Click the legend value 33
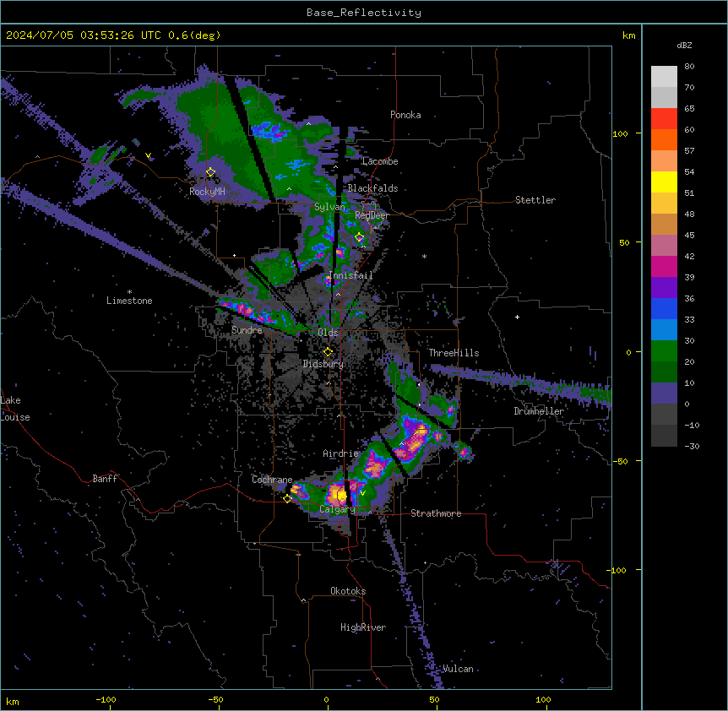This screenshot has width=728, height=711. [x=689, y=320]
